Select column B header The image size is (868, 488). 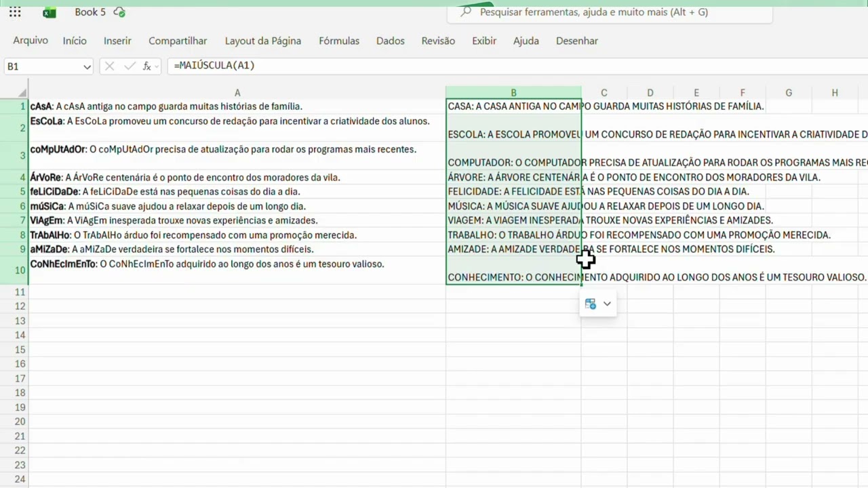pos(513,93)
